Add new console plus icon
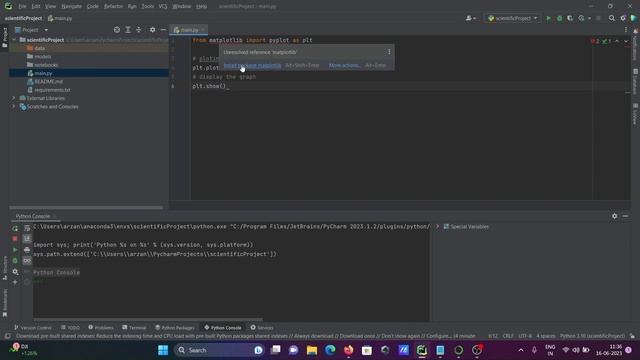640x360 pixels. coord(15,282)
